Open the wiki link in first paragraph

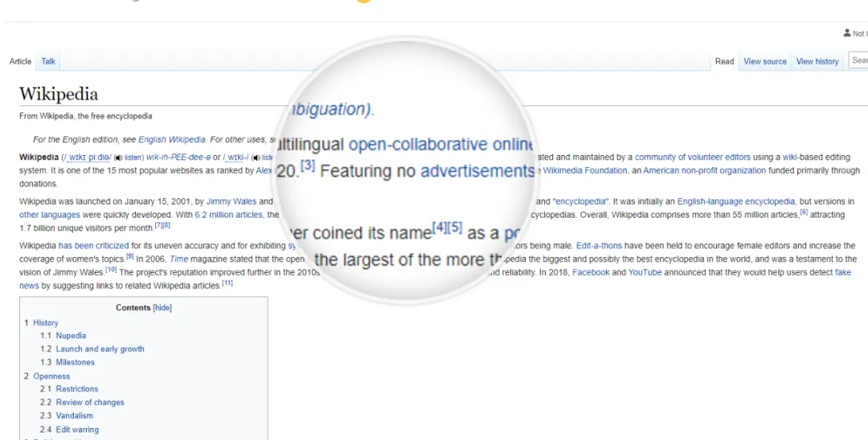coord(790,157)
